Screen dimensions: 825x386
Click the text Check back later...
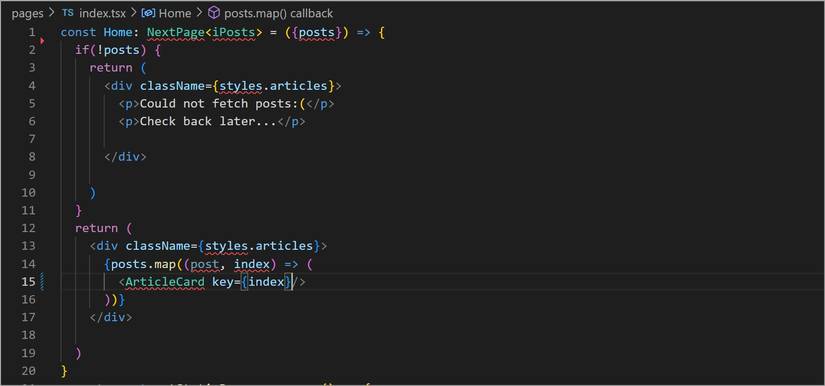click(x=208, y=121)
